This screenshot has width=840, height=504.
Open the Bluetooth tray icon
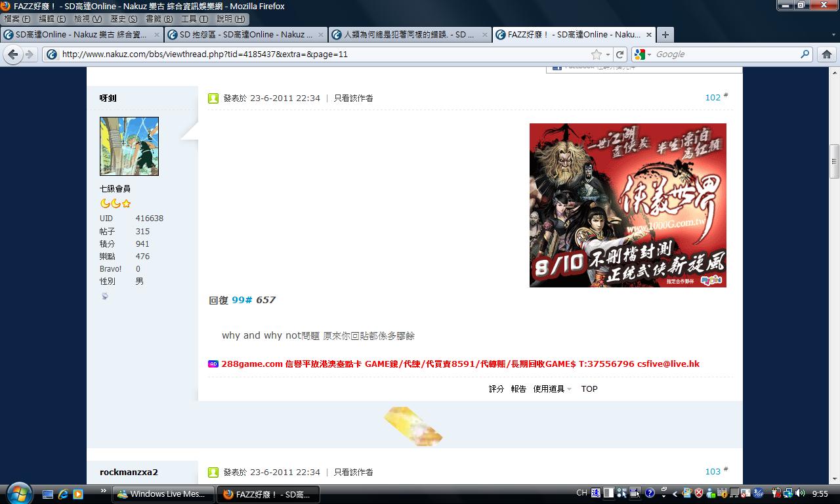click(758, 493)
